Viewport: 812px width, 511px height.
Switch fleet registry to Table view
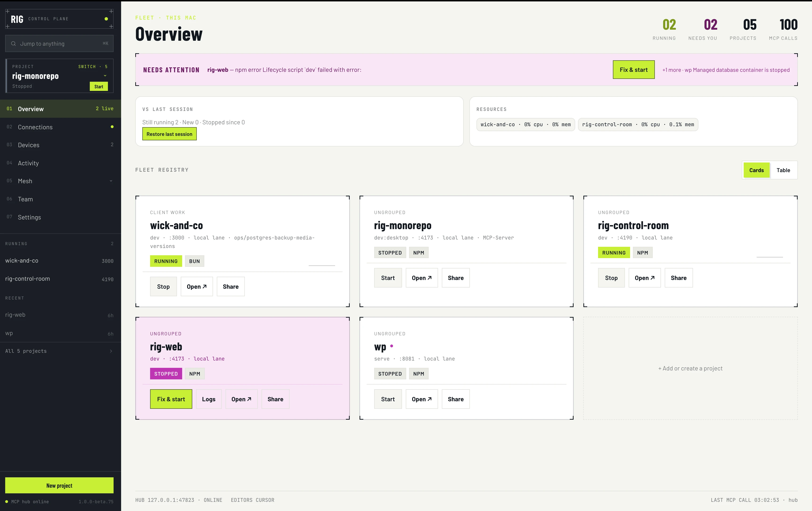point(783,170)
